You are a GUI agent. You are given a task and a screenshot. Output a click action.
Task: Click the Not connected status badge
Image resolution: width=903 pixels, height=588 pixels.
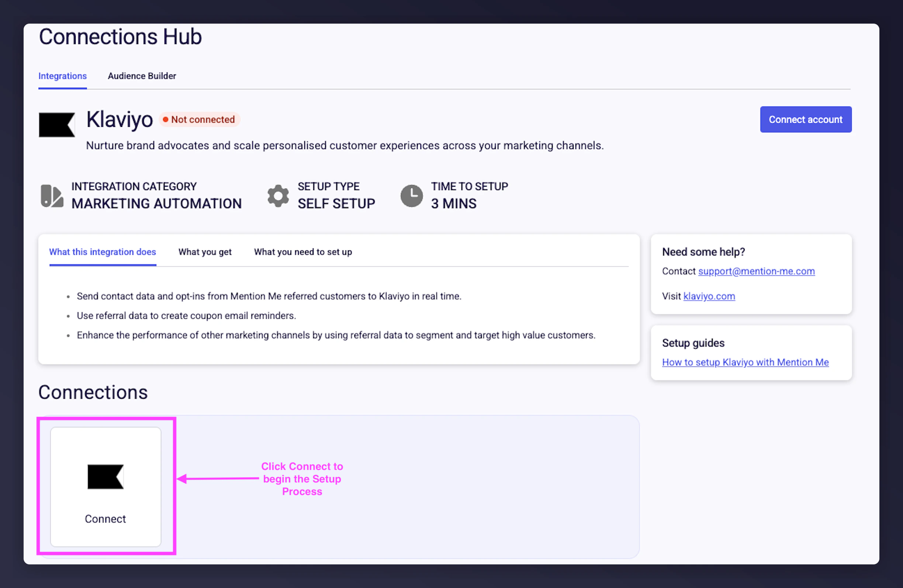coord(200,120)
